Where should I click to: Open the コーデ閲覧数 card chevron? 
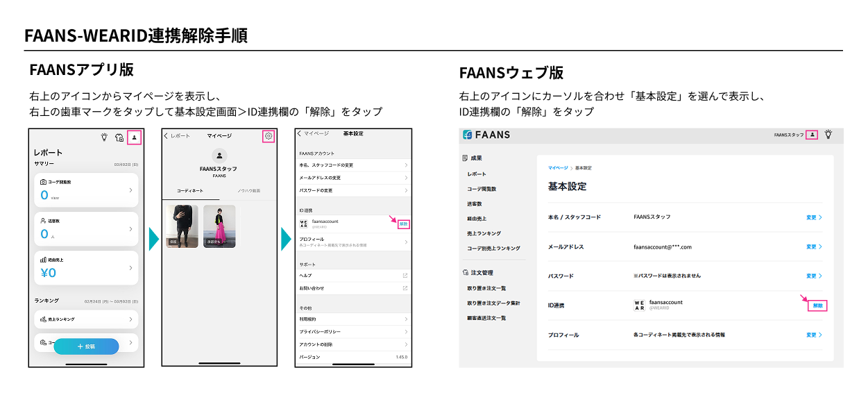point(130,190)
